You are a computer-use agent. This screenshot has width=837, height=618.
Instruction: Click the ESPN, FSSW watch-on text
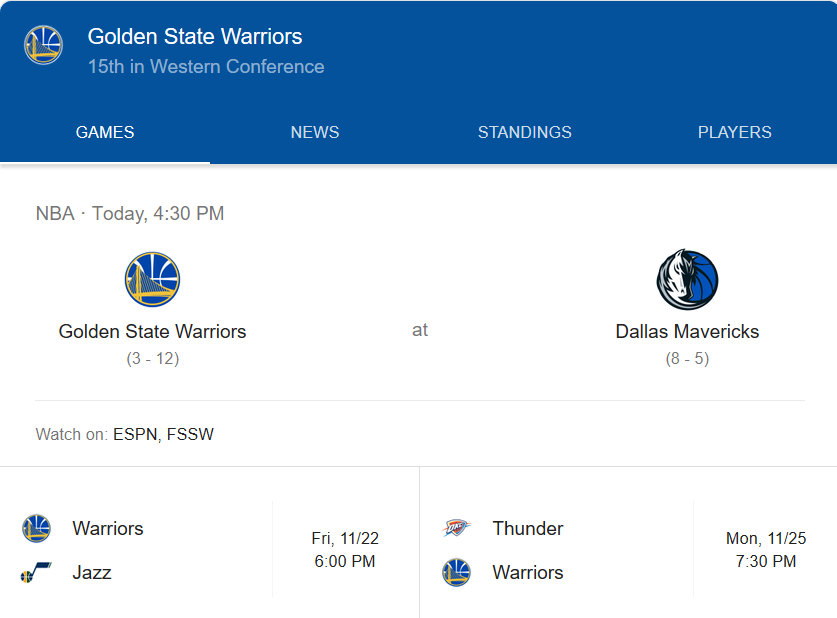click(x=163, y=434)
